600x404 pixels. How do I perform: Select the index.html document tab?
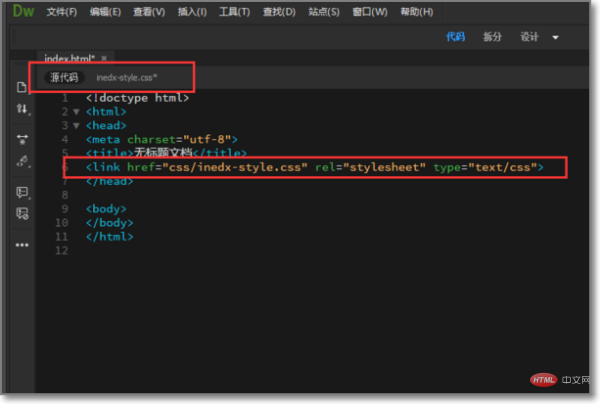[x=70, y=59]
